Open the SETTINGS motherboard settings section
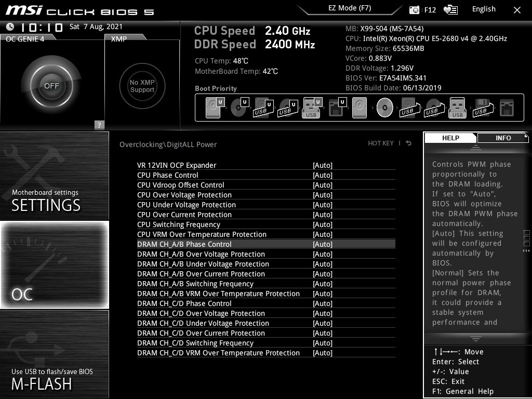The width and height of the screenshot is (532, 399). [x=54, y=176]
